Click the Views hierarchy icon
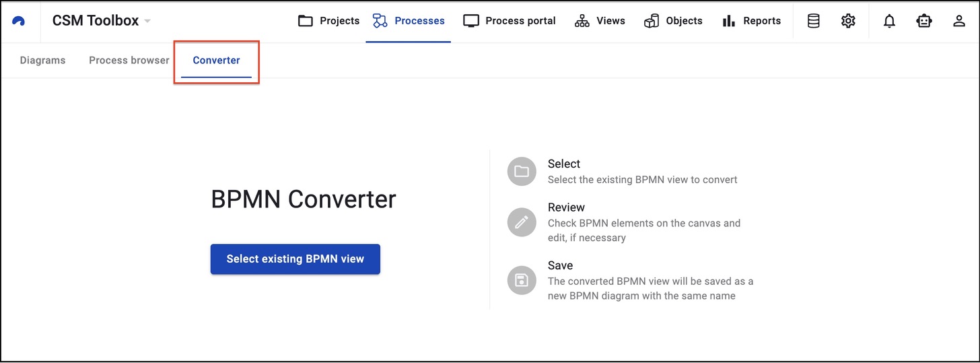Screen dimensions: 980x363 (x=582, y=21)
